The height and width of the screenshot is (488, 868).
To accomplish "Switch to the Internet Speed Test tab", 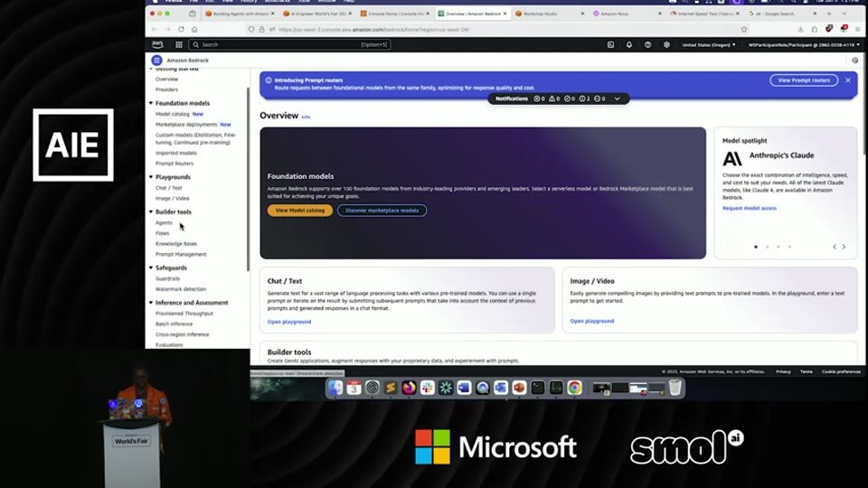I will coord(703,14).
